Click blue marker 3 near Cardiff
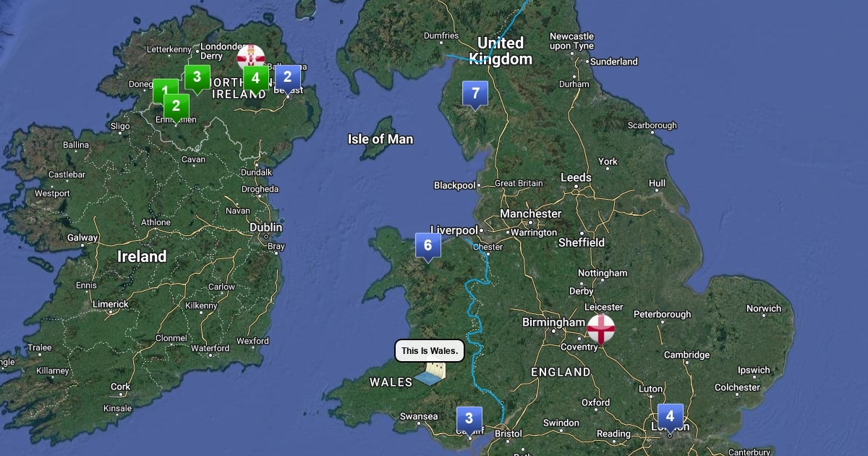The image size is (868, 456). pyautogui.click(x=469, y=420)
